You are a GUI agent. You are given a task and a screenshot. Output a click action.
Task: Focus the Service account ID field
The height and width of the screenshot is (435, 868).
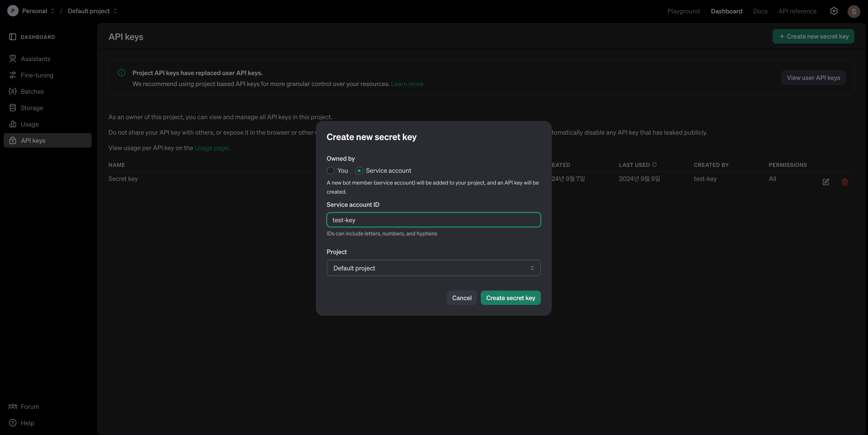(x=433, y=220)
